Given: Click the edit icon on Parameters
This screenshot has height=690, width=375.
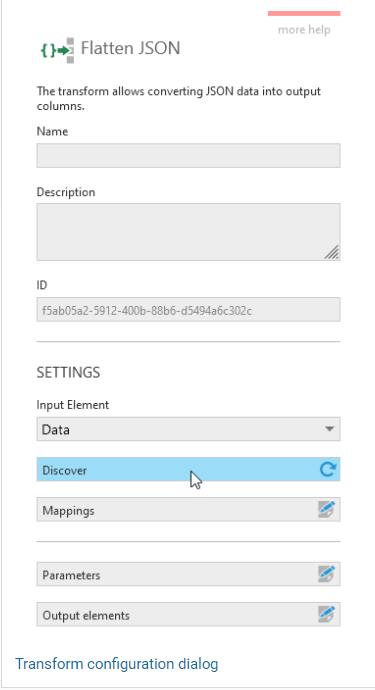Looking at the screenshot, I should [x=327, y=574].
